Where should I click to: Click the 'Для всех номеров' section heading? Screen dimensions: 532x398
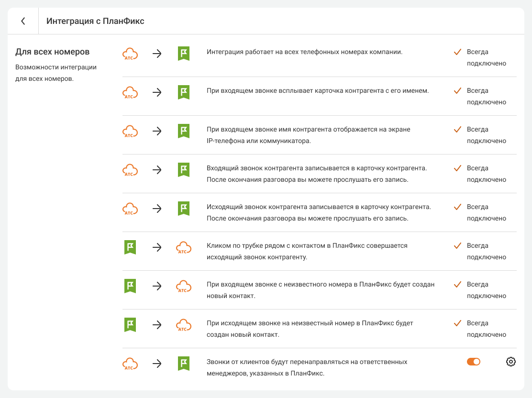(x=53, y=52)
